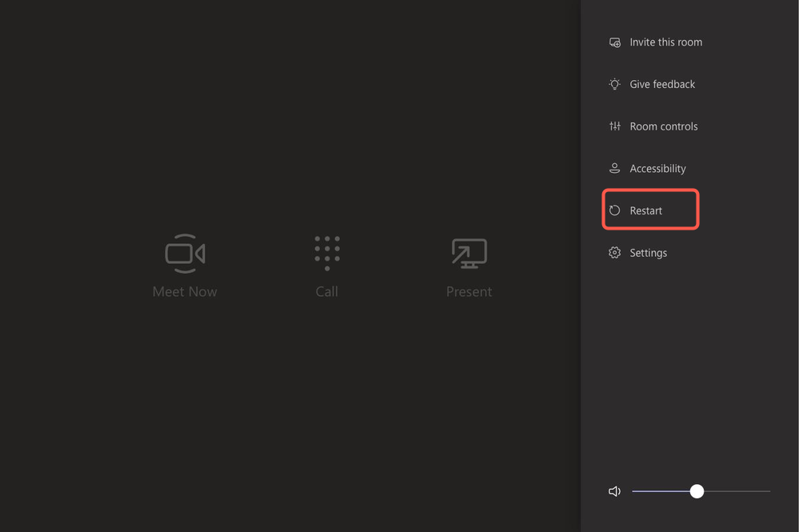Click the Meet Now camera icon
Viewport: 799px width, 532px height.
185,254
